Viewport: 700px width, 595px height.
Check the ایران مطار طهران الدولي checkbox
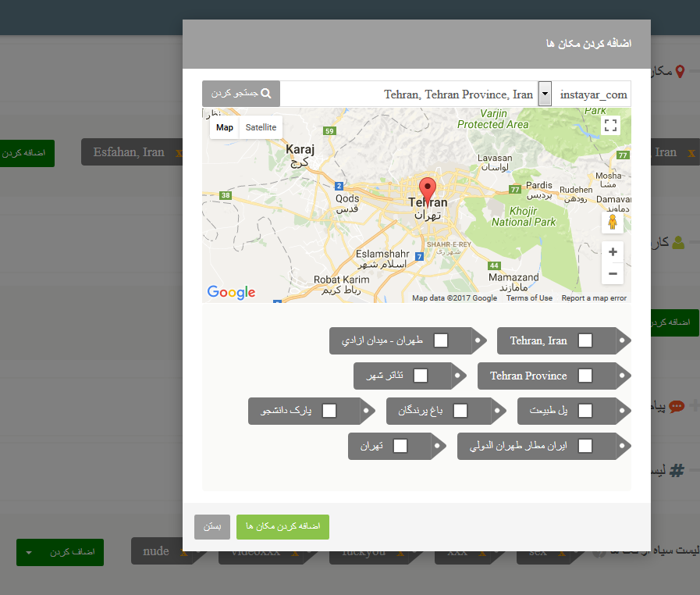tap(585, 446)
